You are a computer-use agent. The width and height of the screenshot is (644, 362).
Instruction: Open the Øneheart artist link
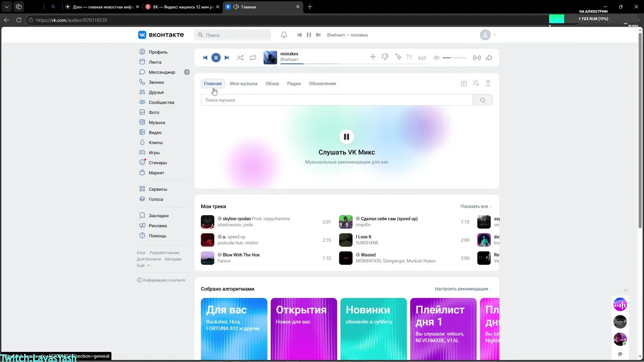pos(289,60)
